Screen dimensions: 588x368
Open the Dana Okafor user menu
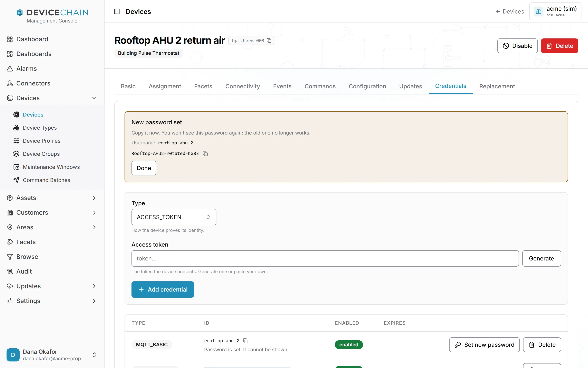tap(52, 355)
